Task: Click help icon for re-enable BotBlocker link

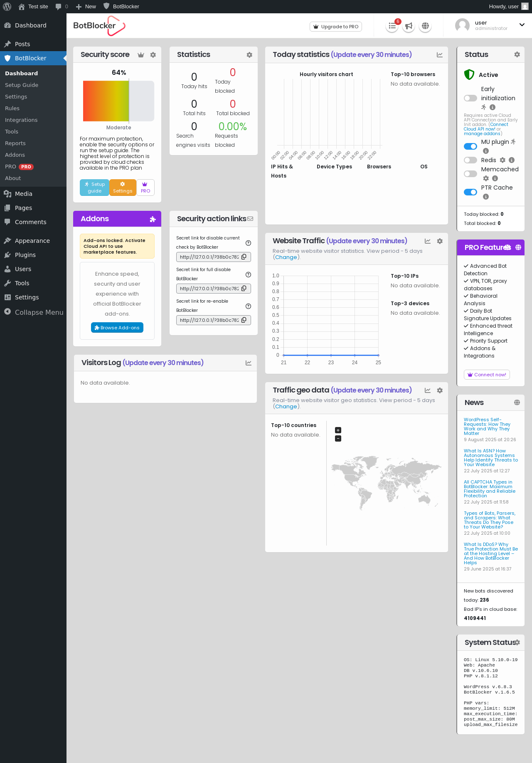Action: (x=248, y=306)
